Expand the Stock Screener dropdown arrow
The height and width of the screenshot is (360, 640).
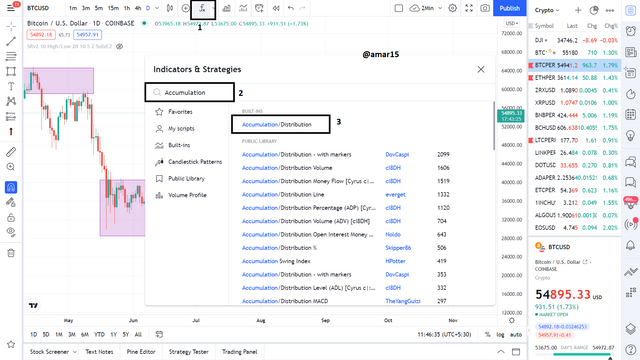[75, 352]
